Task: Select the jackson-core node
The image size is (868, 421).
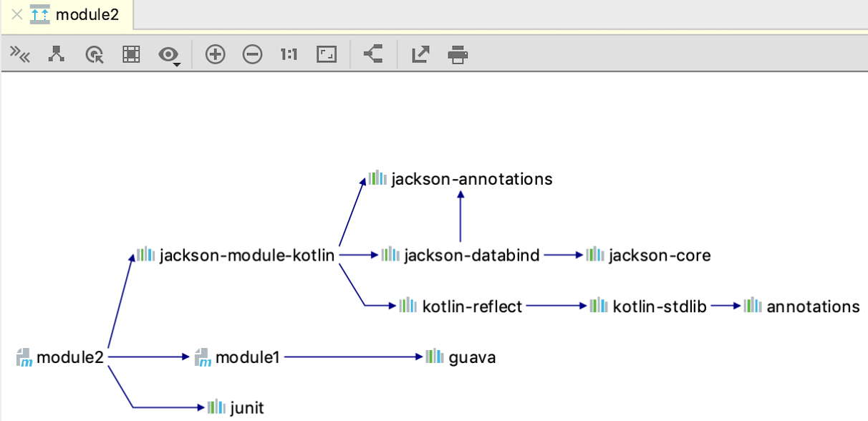Action: click(649, 255)
